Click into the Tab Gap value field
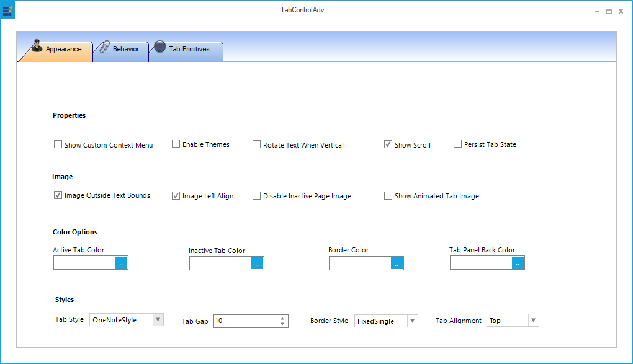Viewport: 633px width, 364px height. (x=245, y=321)
